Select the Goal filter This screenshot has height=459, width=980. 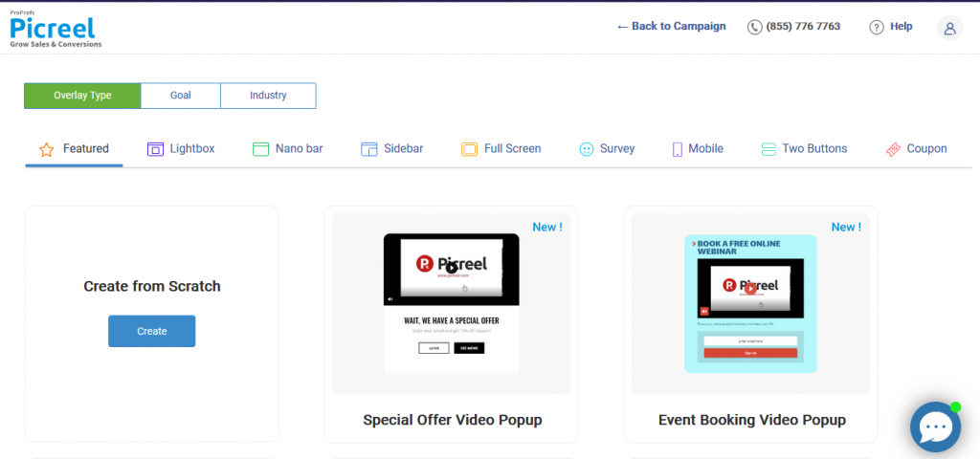(181, 96)
